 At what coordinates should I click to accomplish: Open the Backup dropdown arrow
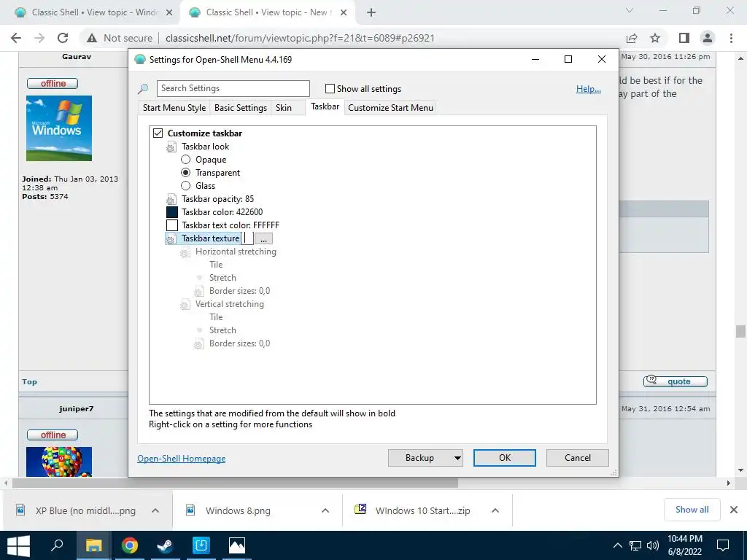tap(457, 458)
